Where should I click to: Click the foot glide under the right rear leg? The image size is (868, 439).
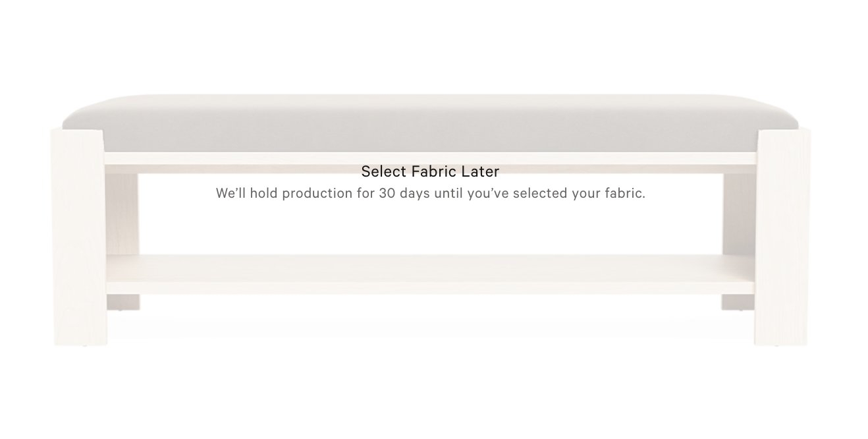pyautogui.click(x=742, y=310)
